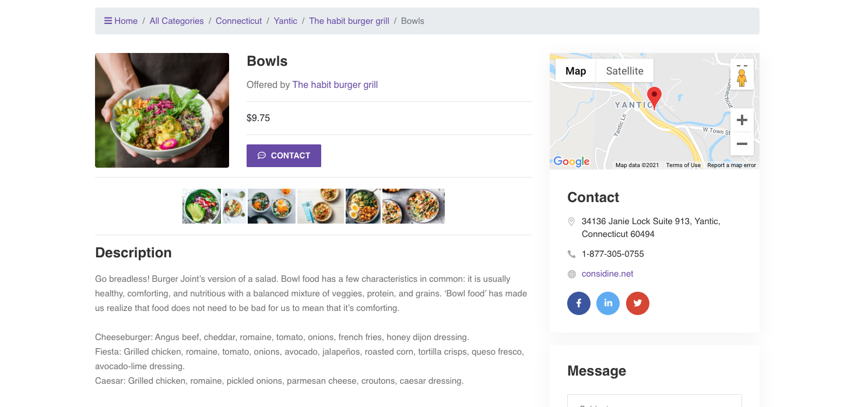
Task: Select the avocado bowl thumbnail
Action: tap(202, 206)
